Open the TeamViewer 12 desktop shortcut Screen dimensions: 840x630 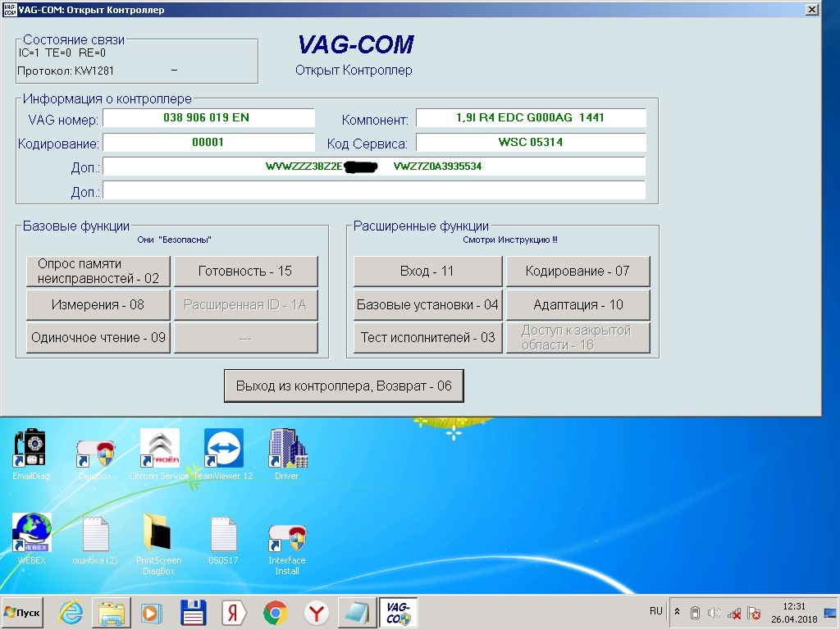(x=223, y=454)
